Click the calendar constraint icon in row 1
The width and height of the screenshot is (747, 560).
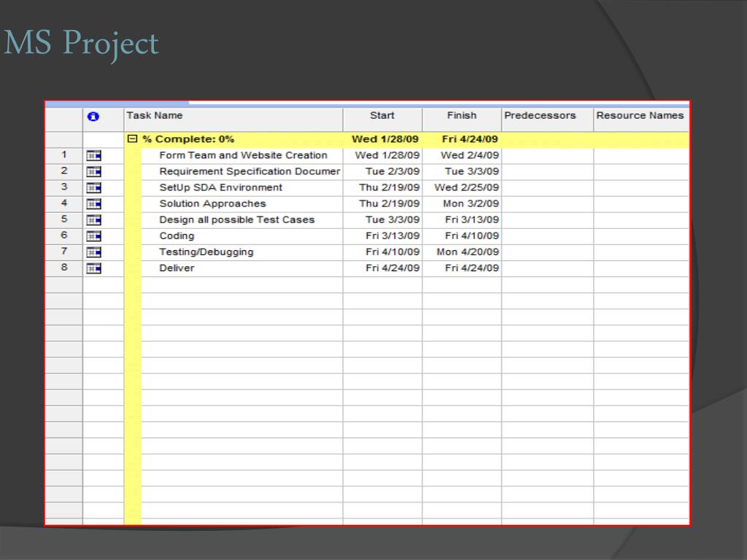94,156
